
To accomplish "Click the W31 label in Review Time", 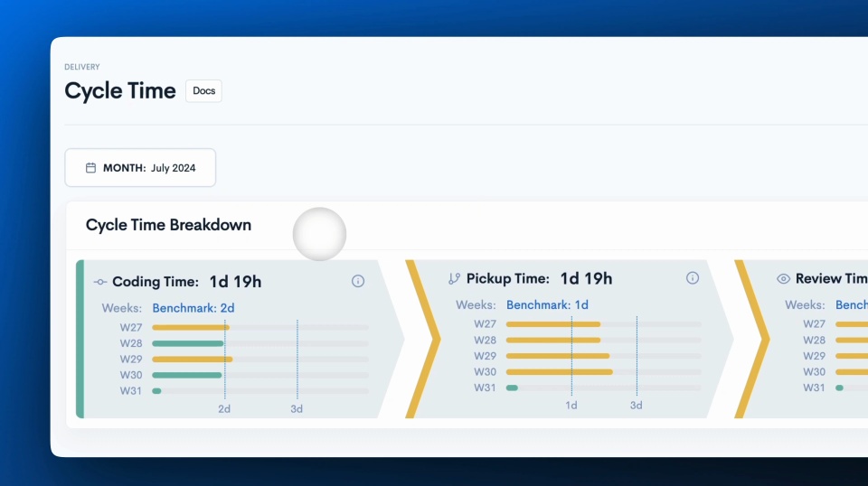I will tap(815, 388).
